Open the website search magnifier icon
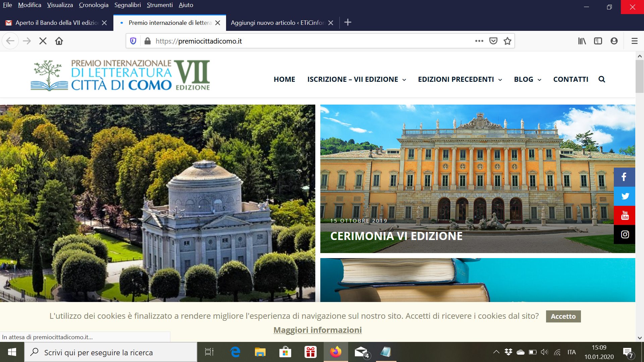644x362 pixels. pos(602,79)
